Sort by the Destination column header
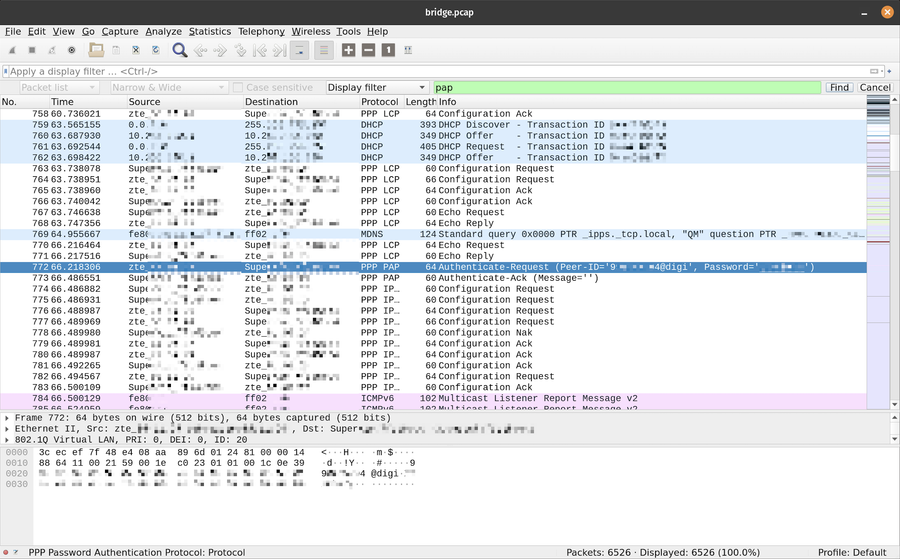The image size is (900, 559). [x=301, y=102]
